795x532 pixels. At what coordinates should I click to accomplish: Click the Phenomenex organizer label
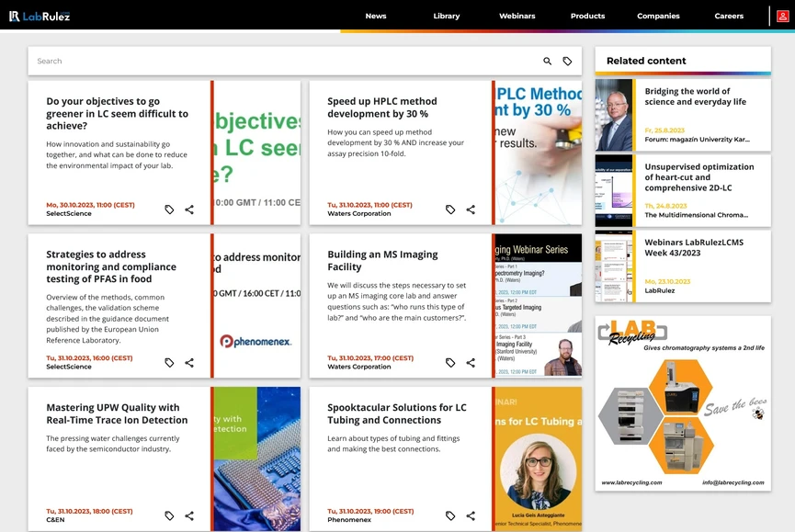349,520
